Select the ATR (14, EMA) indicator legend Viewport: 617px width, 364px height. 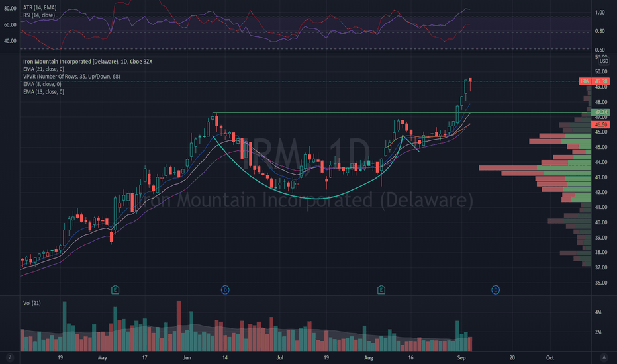[x=40, y=7]
